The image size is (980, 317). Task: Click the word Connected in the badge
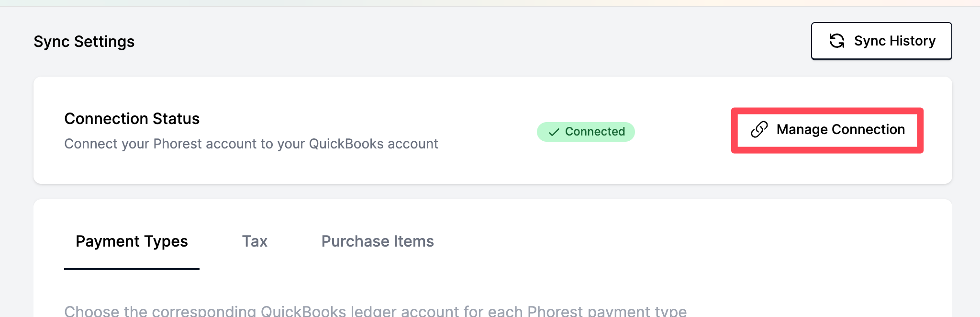coord(595,132)
